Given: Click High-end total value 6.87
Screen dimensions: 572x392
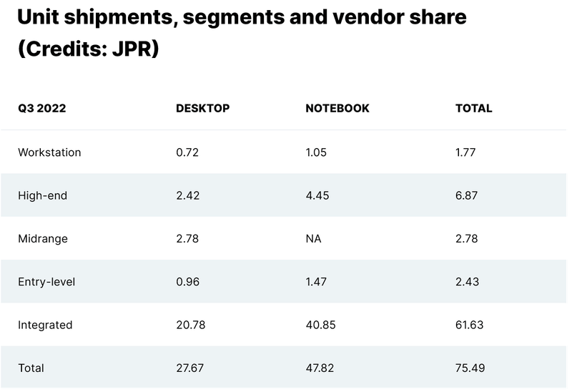Looking at the screenshot, I should click(x=467, y=195).
